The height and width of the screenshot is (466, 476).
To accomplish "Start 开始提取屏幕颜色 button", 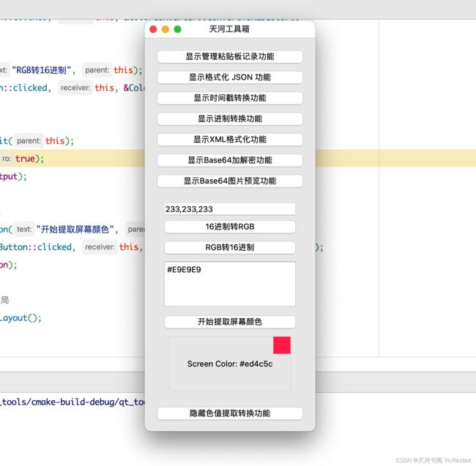I will [x=230, y=322].
